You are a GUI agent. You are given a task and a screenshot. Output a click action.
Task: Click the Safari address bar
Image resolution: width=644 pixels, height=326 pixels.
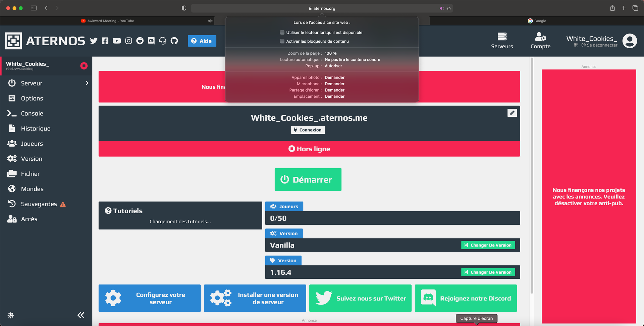pyautogui.click(x=322, y=8)
